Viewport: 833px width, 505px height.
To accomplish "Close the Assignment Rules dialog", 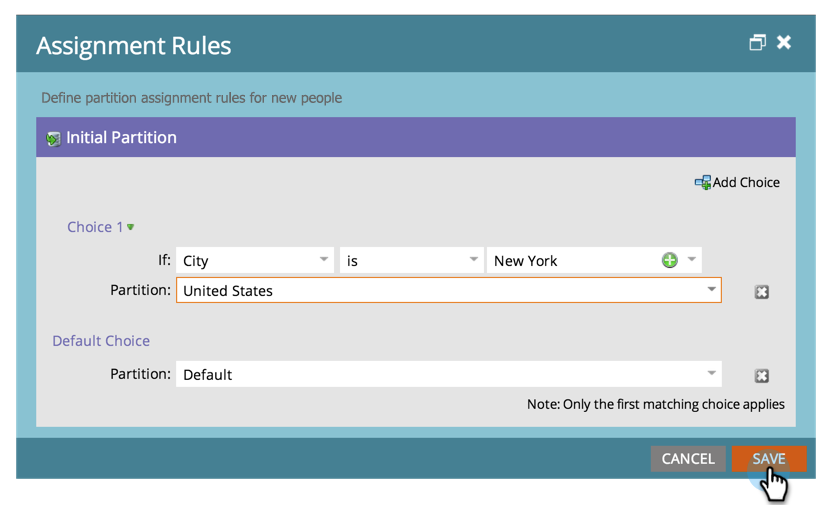I will tap(784, 43).
